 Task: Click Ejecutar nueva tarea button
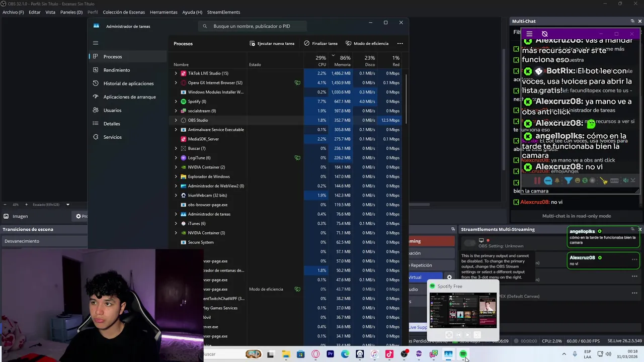pos(272,44)
